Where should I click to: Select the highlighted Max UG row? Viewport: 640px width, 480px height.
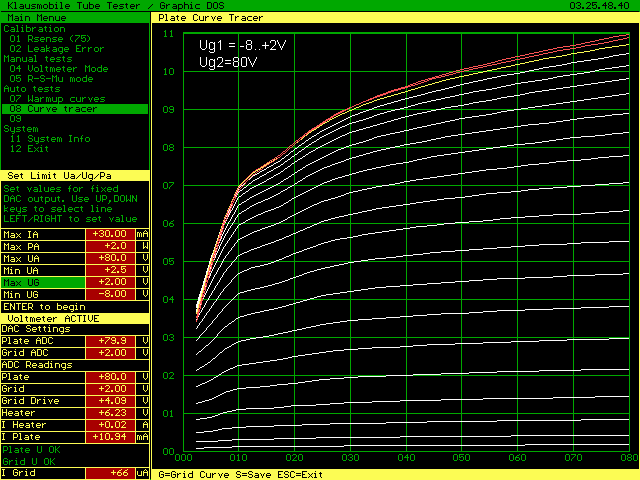pos(70,282)
